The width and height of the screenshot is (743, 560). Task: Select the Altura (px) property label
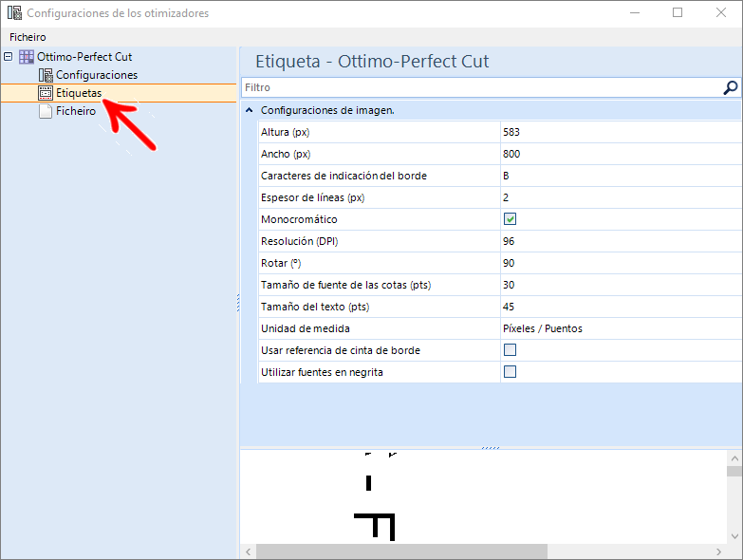285,132
